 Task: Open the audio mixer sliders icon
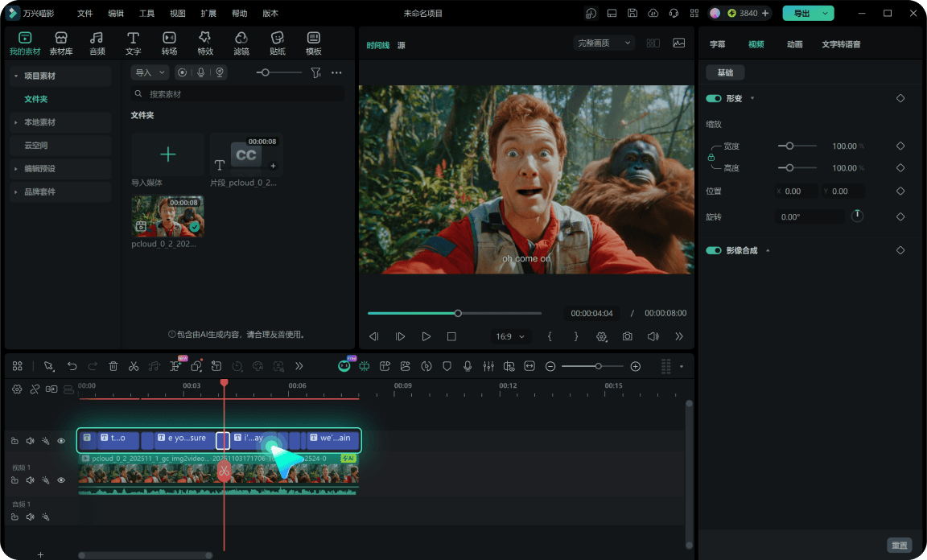click(x=488, y=367)
